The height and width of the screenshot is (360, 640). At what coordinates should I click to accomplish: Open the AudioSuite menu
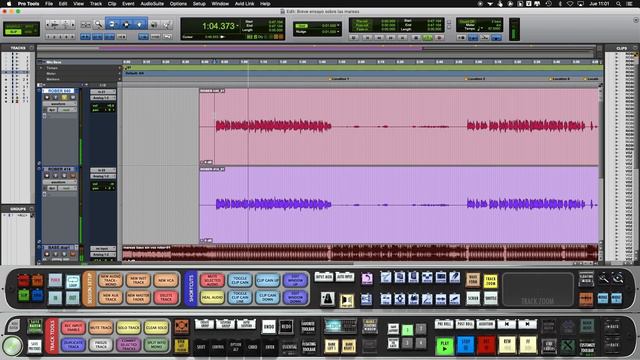click(152, 4)
